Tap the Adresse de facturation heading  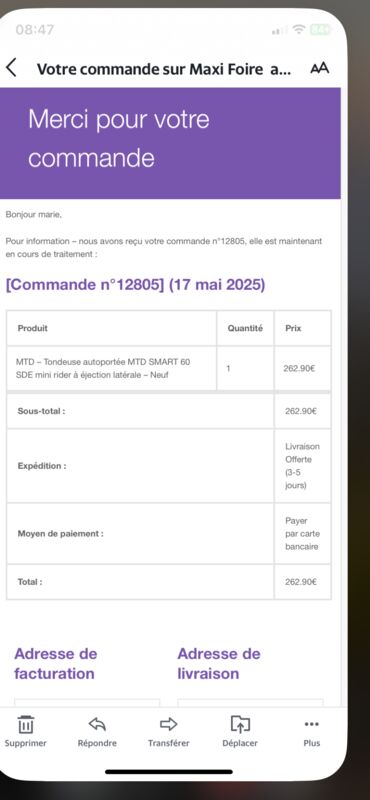(x=56, y=663)
